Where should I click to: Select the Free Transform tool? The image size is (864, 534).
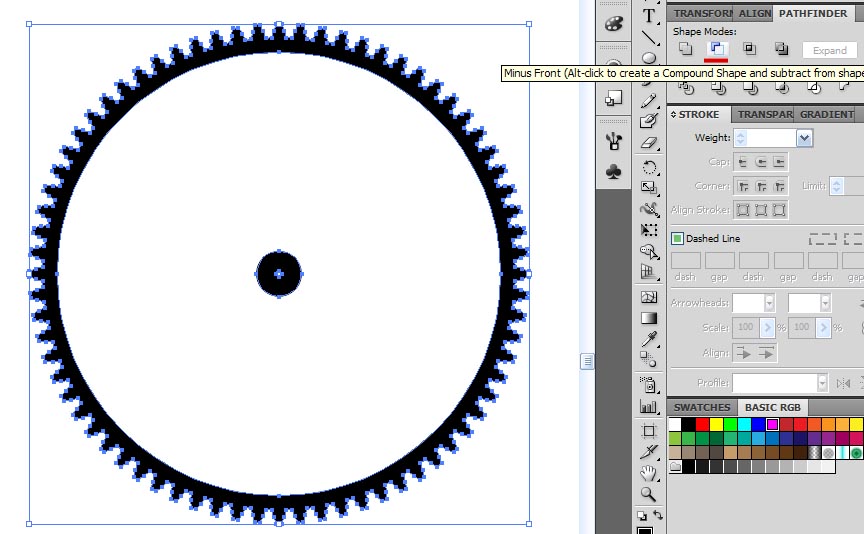(x=649, y=230)
